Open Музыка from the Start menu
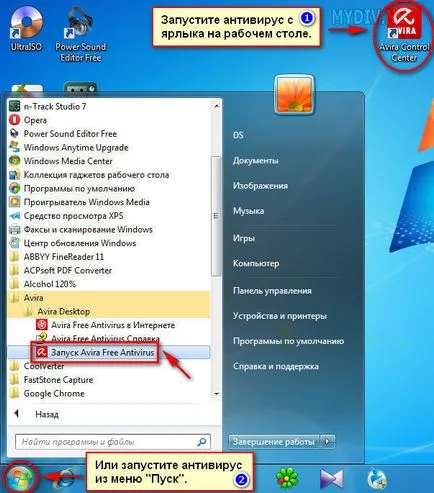 point(248,211)
